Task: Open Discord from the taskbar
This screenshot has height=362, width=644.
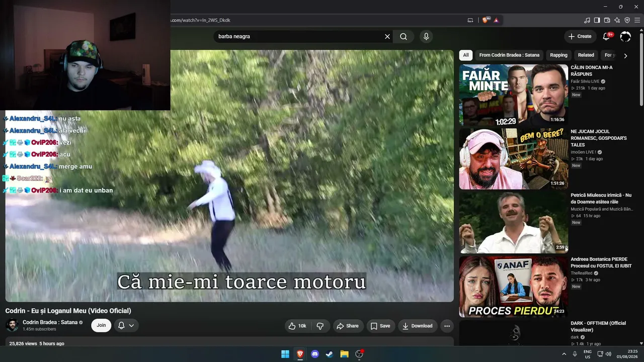Action: pos(315,354)
